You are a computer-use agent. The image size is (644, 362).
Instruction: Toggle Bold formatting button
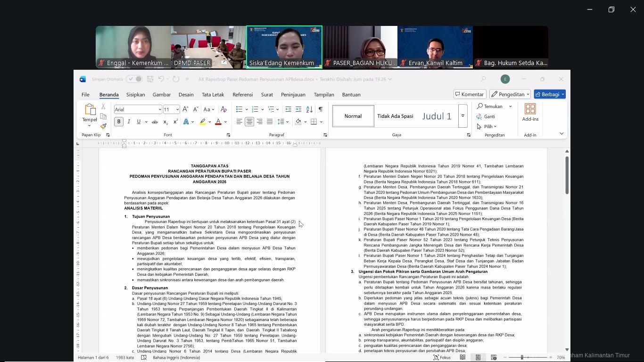click(119, 122)
